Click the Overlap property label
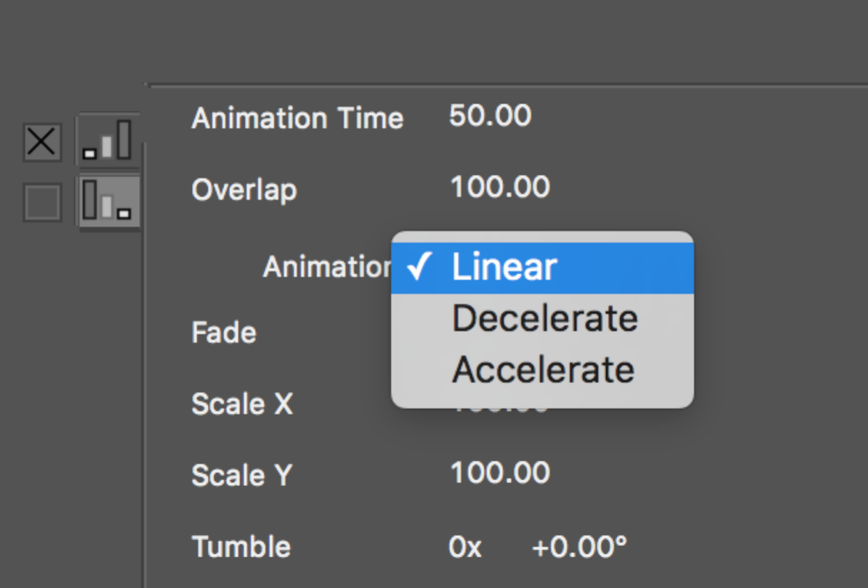Screen dimensions: 868x588 click(x=244, y=191)
